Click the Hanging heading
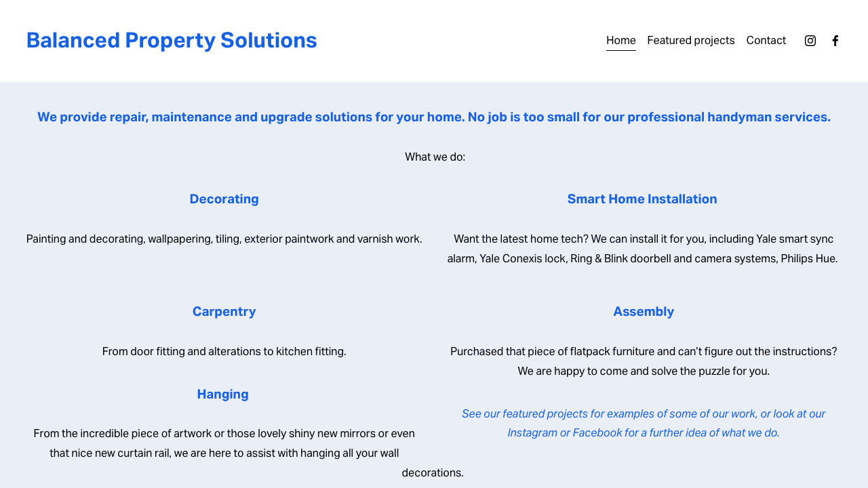Screen dimensions: 868x488 click(222, 394)
